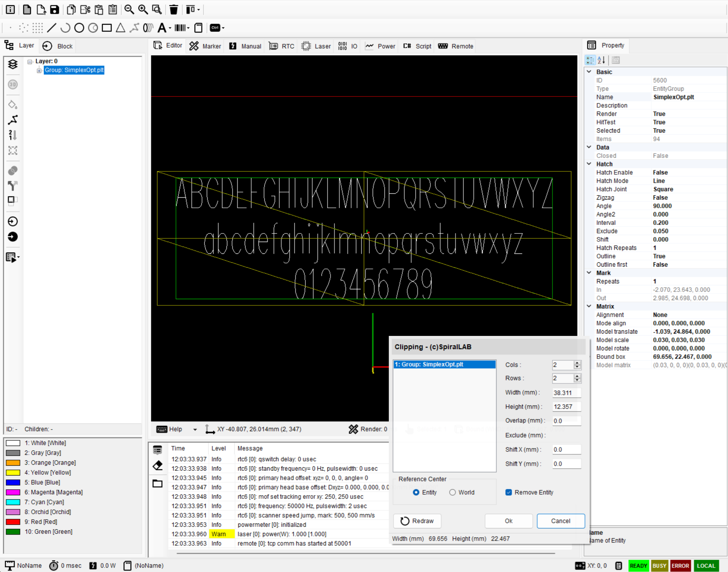Click the Alphabetical sort icon in Property panel
Image resolution: width=728 pixels, height=572 pixels.
pyautogui.click(x=601, y=60)
